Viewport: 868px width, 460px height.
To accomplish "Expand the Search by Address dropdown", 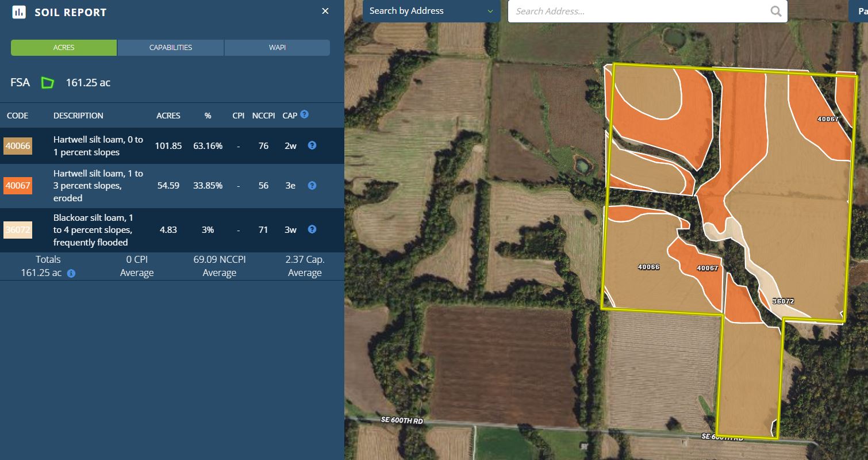I will click(431, 11).
